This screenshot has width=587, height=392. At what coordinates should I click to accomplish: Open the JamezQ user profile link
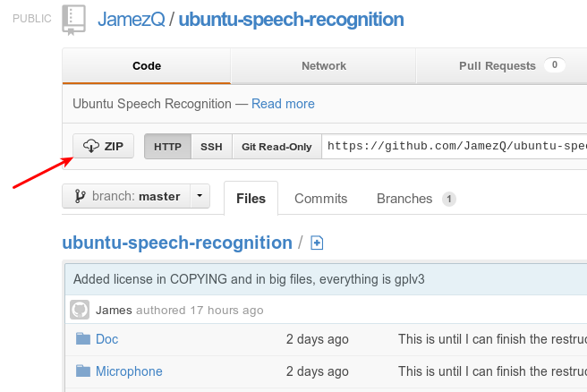click(x=131, y=19)
